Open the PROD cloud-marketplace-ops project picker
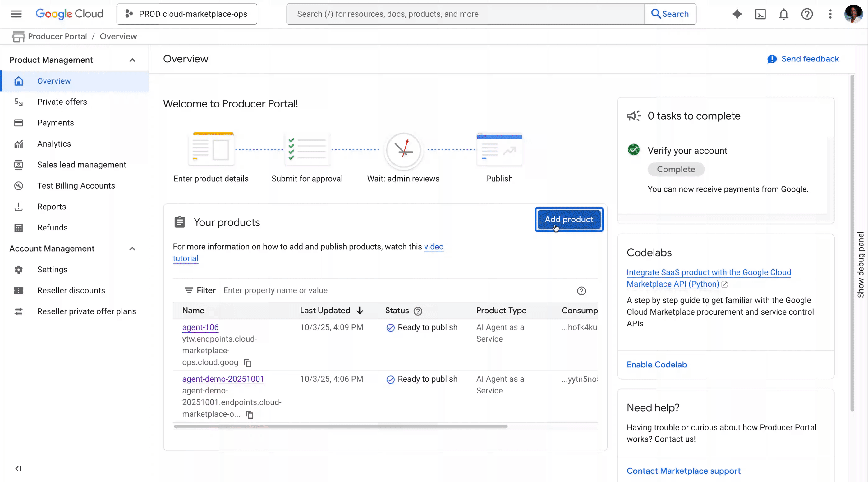 point(187,14)
